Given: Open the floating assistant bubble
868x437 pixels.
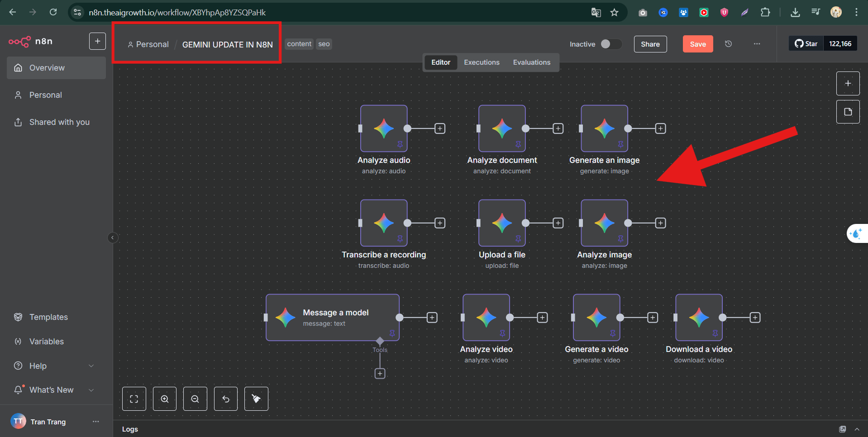Looking at the screenshot, I should 857,234.
